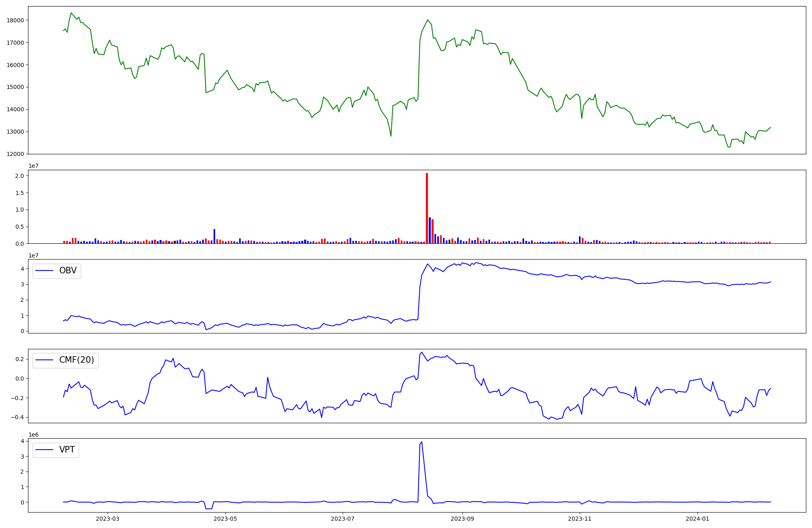The image size is (812, 528).
Task: Click the 18000 price axis label
Action: (x=16, y=20)
